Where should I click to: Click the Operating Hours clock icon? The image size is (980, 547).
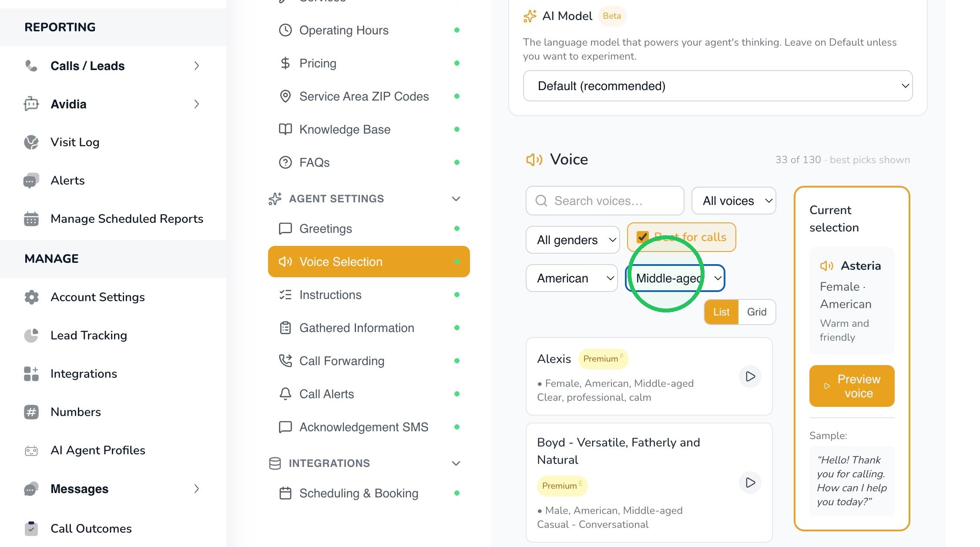285,30
